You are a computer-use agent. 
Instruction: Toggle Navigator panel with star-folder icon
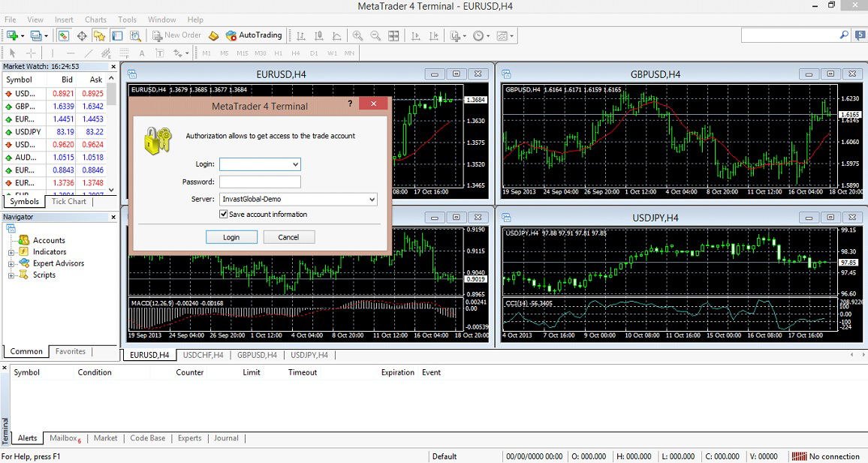pos(100,35)
